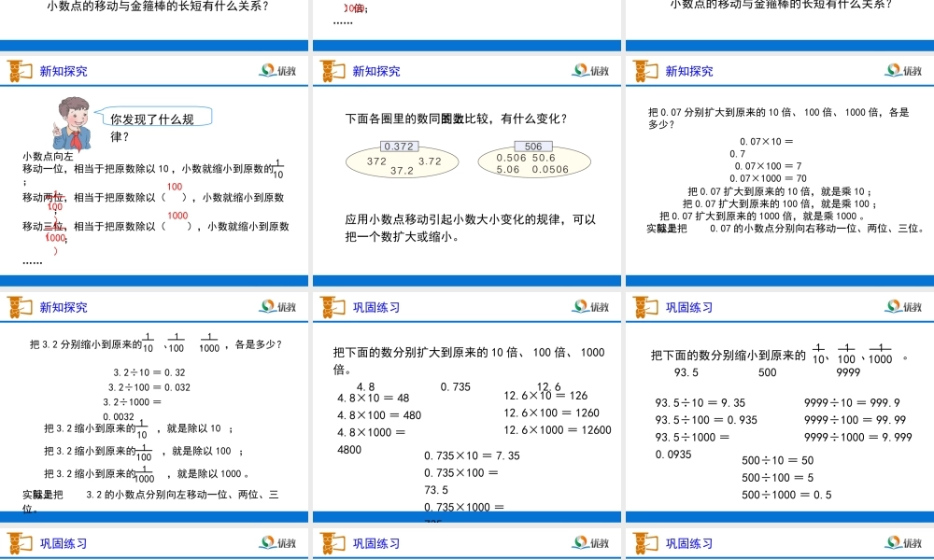Click the equation '3.2÷10 = 0.32'
This screenshot has width=934, height=560.
click(x=149, y=372)
